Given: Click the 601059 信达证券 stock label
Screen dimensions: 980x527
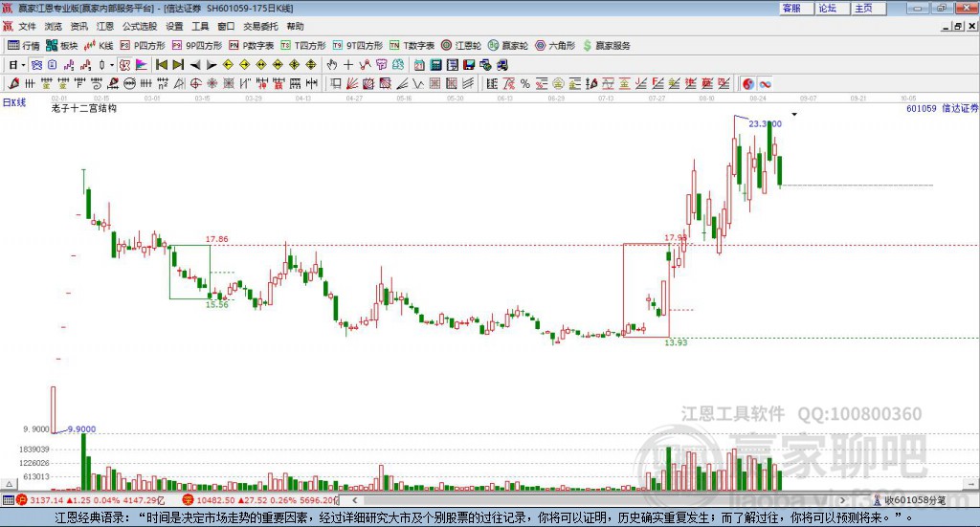Looking at the screenshot, I should (942, 109).
